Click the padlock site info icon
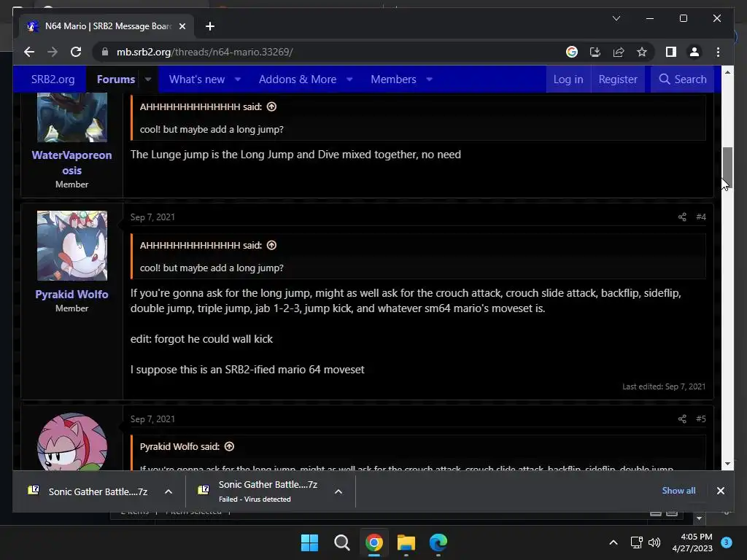747x560 pixels. pos(105,52)
